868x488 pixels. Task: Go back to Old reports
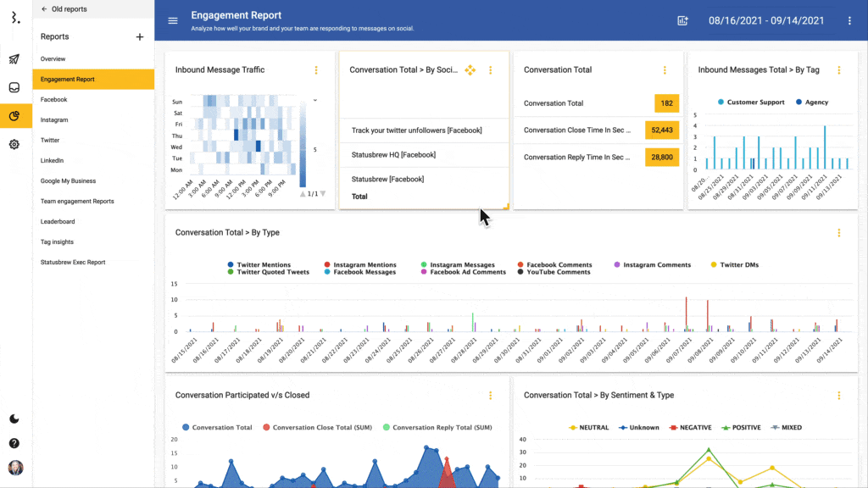[64, 9]
